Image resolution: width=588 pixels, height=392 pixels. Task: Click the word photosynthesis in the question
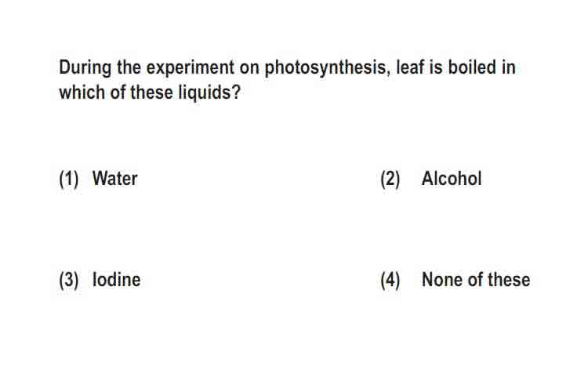click(325, 68)
